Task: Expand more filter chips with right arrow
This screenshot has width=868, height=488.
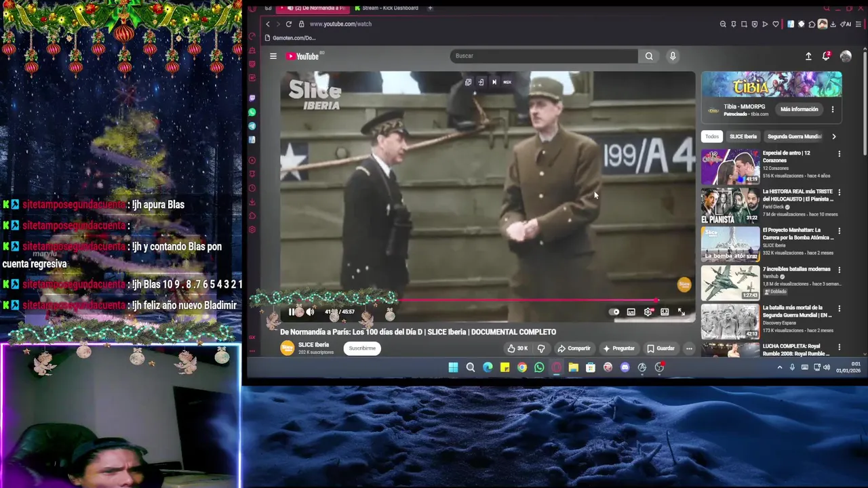Action: click(834, 136)
